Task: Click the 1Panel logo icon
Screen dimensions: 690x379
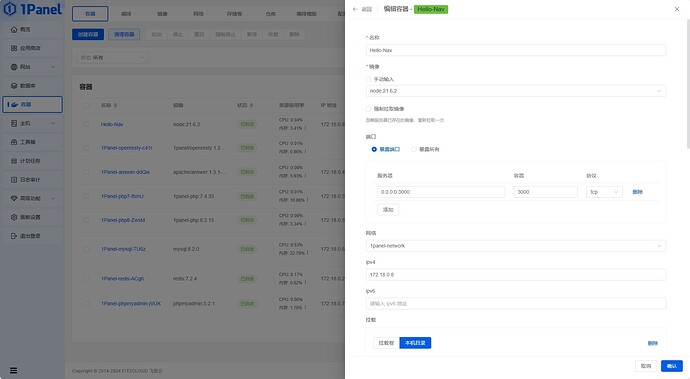Action: point(10,9)
